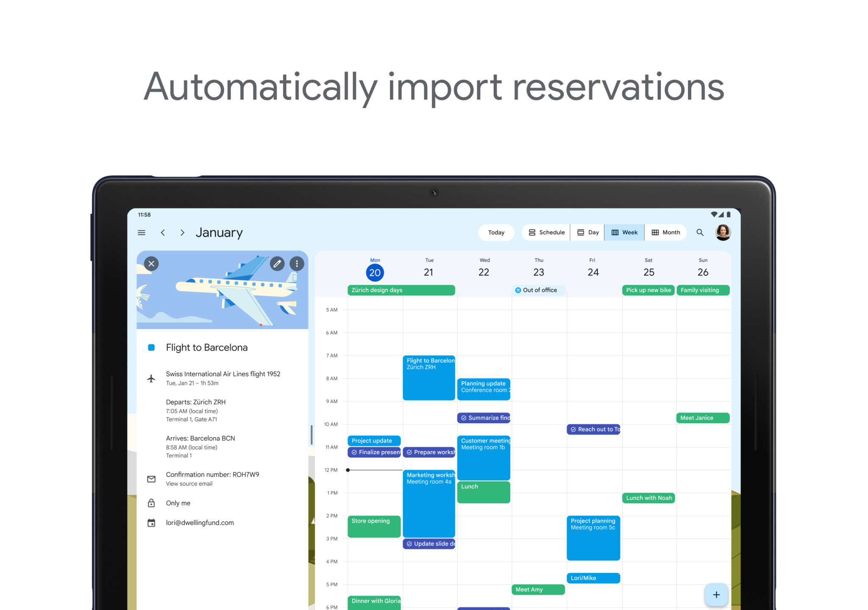Mark the Summarize findings task complete
This screenshot has width=868, height=610.
pos(464,418)
